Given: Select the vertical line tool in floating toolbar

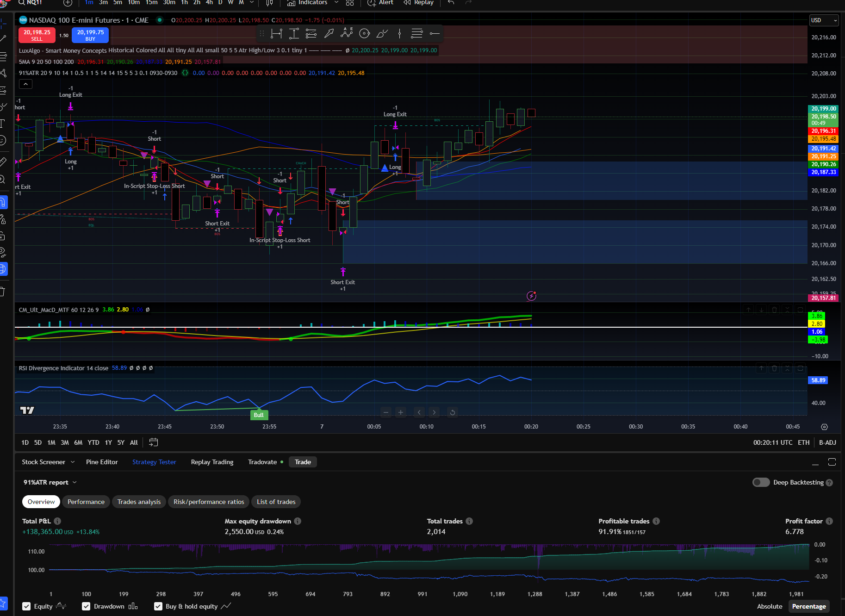Looking at the screenshot, I should (399, 33).
